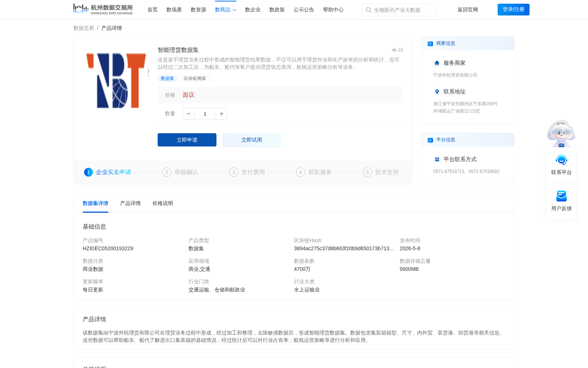
Task: Click the robot mascot assistant
Action: tap(561, 133)
